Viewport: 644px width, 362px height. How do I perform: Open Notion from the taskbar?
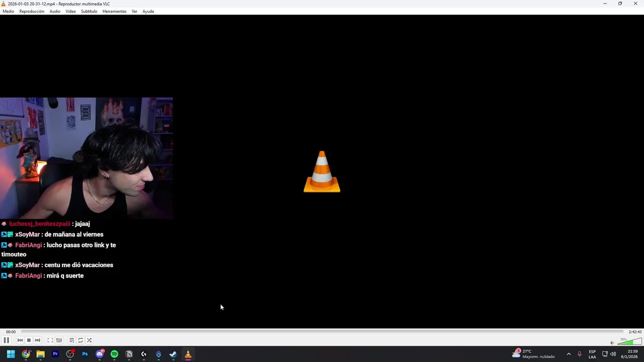(x=129, y=354)
